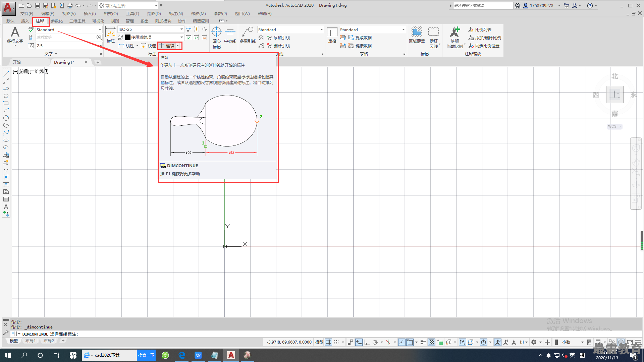Click 链接数据 link data button
The width and height of the screenshot is (644, 362).
pos(360,46)
